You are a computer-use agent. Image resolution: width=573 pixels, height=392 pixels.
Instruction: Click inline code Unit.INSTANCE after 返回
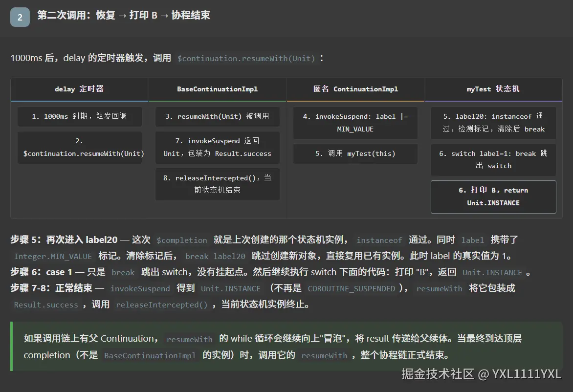(492, 273)
